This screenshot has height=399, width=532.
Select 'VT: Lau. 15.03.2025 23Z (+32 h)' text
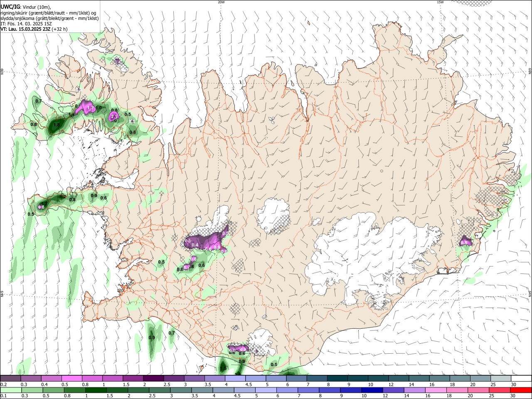[34, 29]
